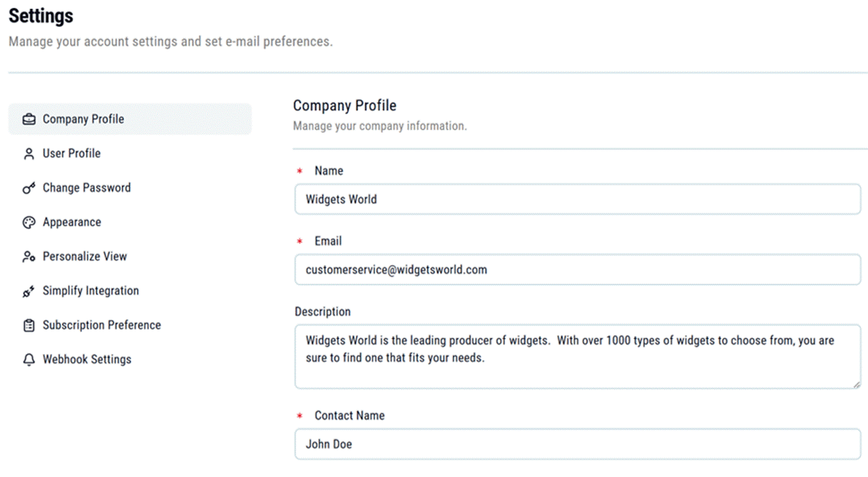Click the briefcase icon next to Company Profile
868x477 pixels.
[29, 118]
